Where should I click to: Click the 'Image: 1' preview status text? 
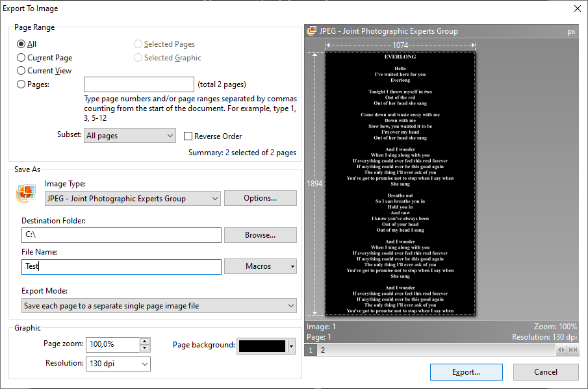click(321, 327)
